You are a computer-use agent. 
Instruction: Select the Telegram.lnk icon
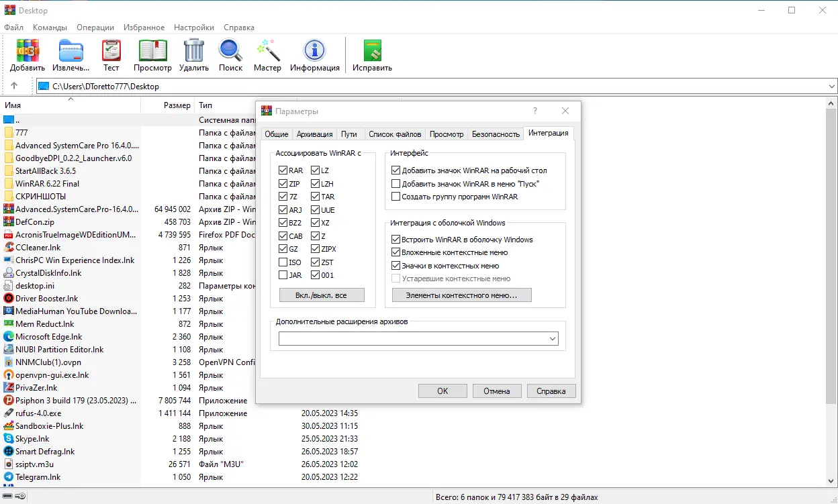9,477
